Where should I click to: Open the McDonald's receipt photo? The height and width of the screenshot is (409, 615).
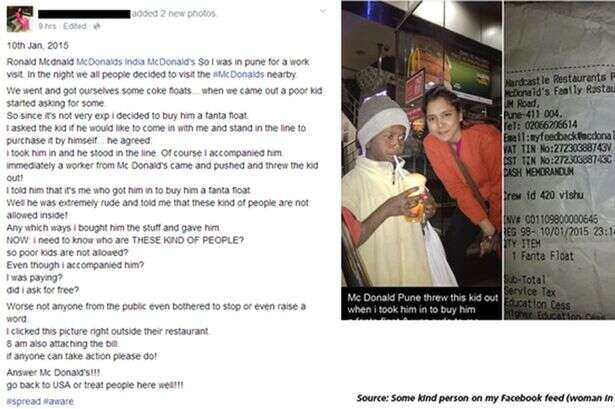point(559,160)
